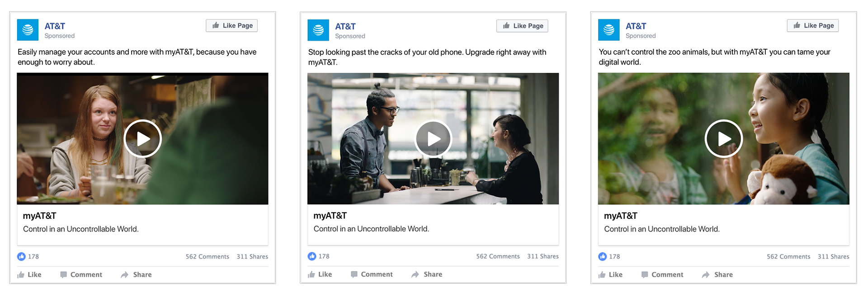Image resolution: width=868 pixels, height=298 pixels.
Task: Comment on the middle ad post
Action: pyautogui.click(x=372, y=274)
